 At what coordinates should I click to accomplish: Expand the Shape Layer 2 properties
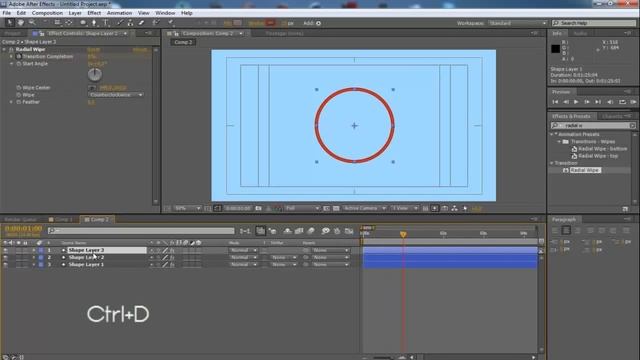coord(33,258)
